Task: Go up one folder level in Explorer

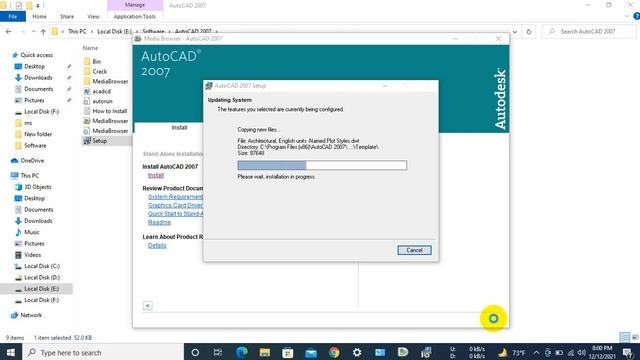Action: [x=43, y=31]
